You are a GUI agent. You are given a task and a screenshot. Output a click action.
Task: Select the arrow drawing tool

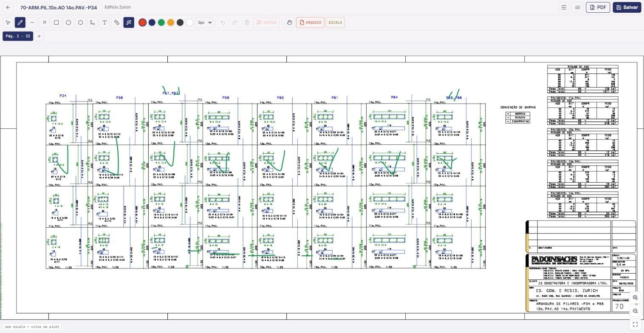tap(44, 23)
